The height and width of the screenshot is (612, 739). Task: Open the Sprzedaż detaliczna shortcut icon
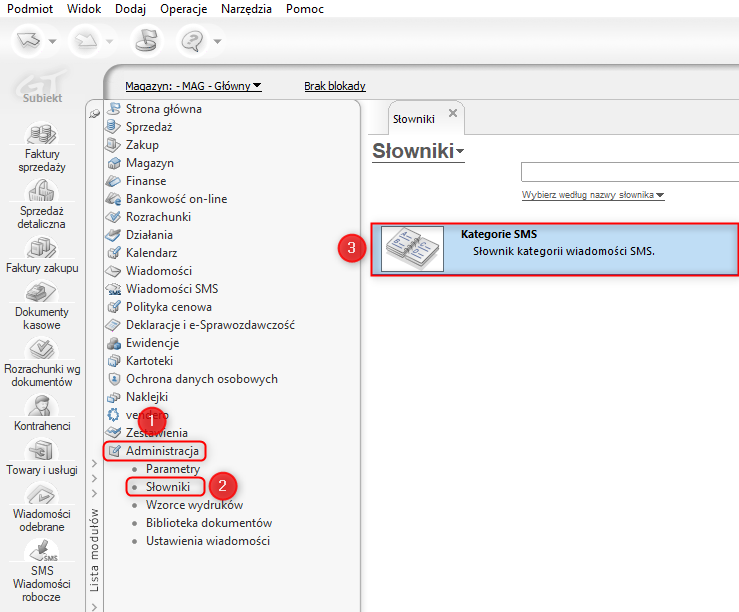pos(41,190)
